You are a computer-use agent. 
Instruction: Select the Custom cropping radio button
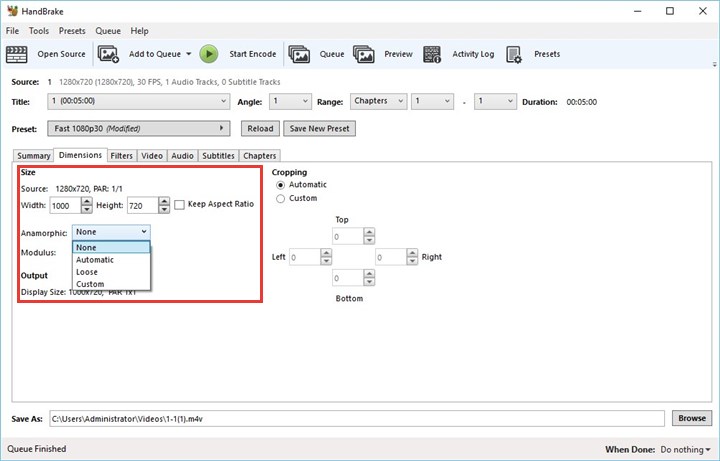(280, 198)
